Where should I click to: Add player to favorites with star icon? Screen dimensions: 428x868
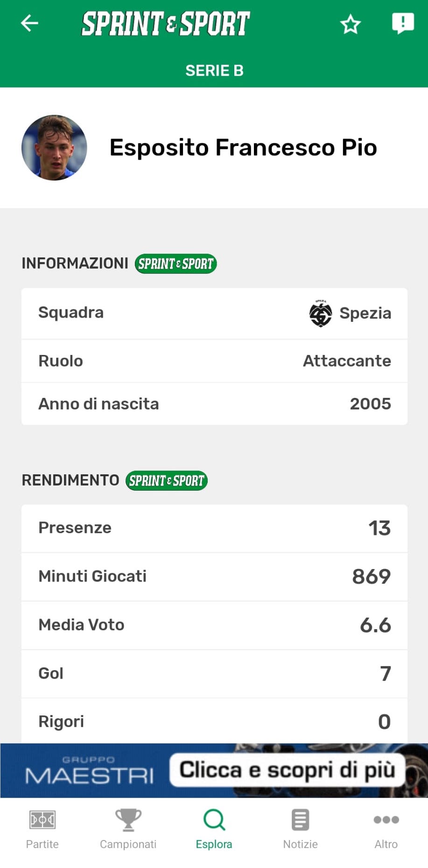click(350, 24)
